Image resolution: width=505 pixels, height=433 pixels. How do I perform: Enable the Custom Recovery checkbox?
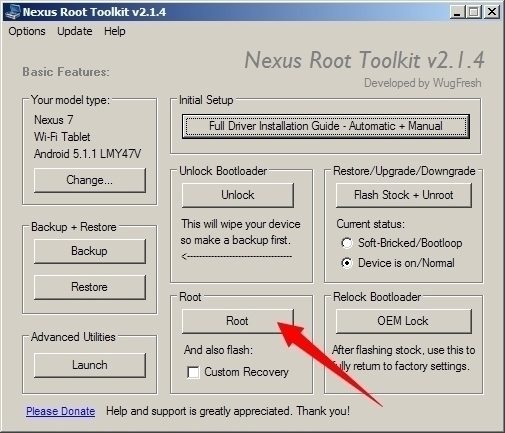(x=193, y=372)
